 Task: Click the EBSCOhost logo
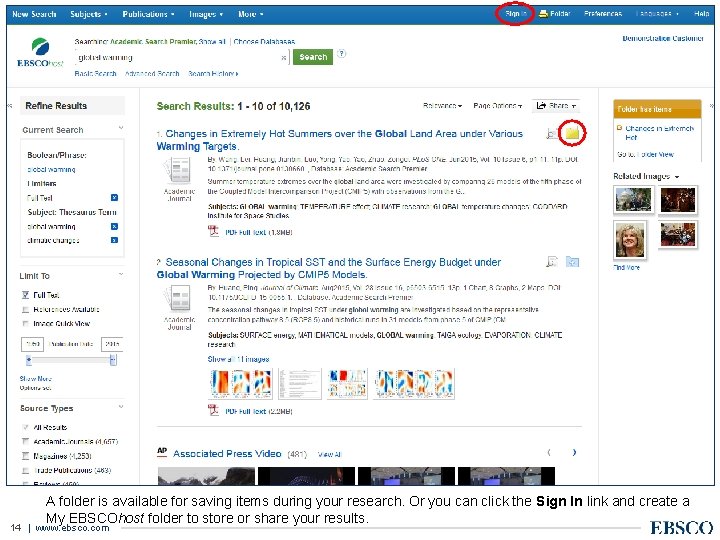coord(40,52)
